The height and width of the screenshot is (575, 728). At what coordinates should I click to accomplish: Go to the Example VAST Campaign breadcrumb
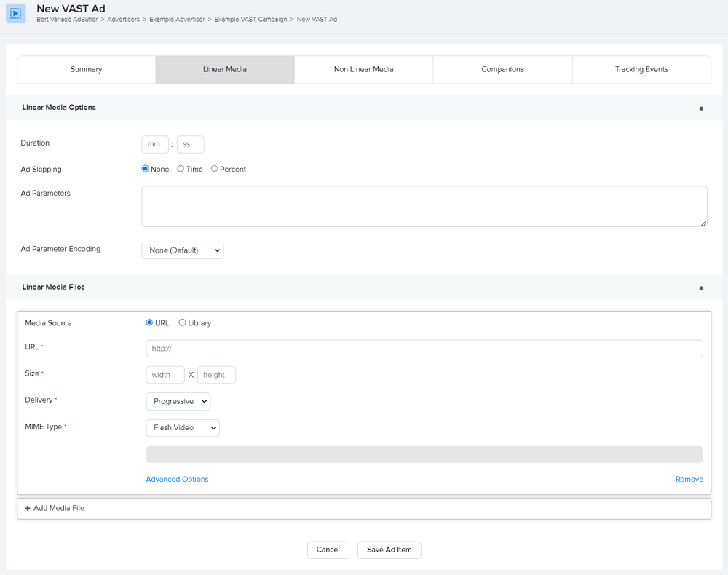(x=250, y=20)
